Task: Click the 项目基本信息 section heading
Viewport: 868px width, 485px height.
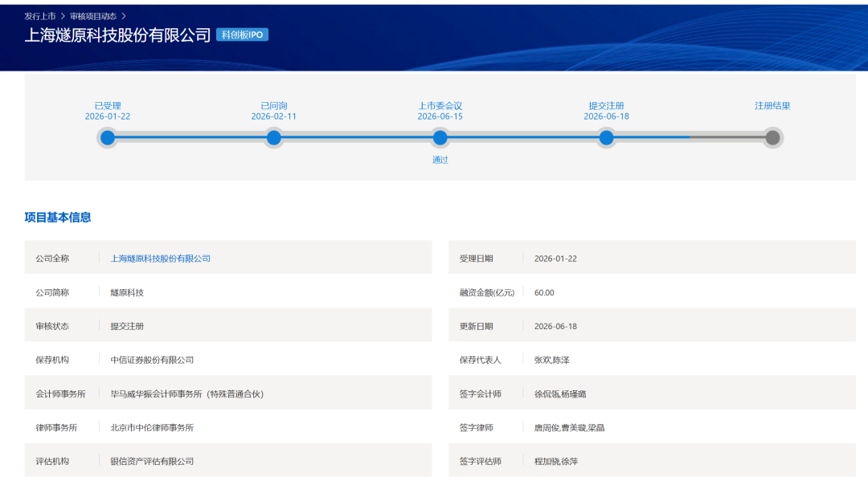Action: coord(58,218)
